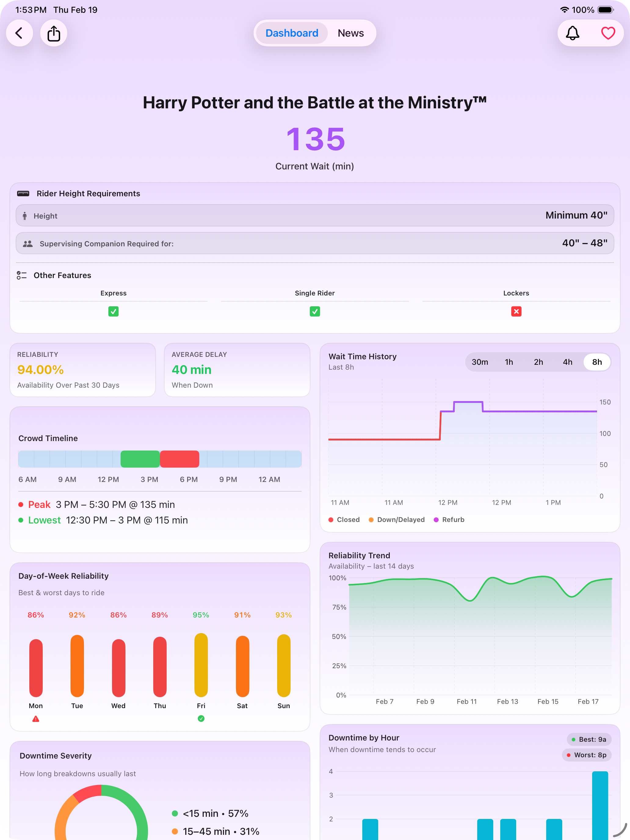Tap the Worst: 8p badge
This screenshot has height=840, width=630.
coord(587,755)
